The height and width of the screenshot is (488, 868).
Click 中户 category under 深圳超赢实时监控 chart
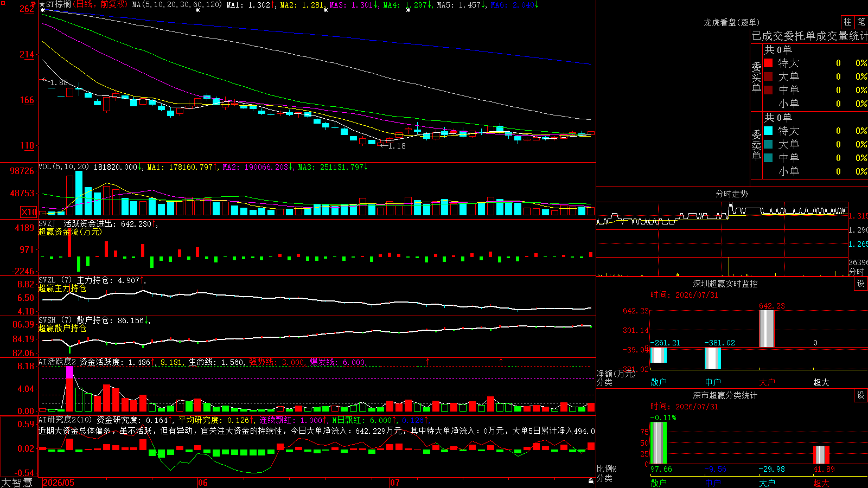[x=713, y=382]
